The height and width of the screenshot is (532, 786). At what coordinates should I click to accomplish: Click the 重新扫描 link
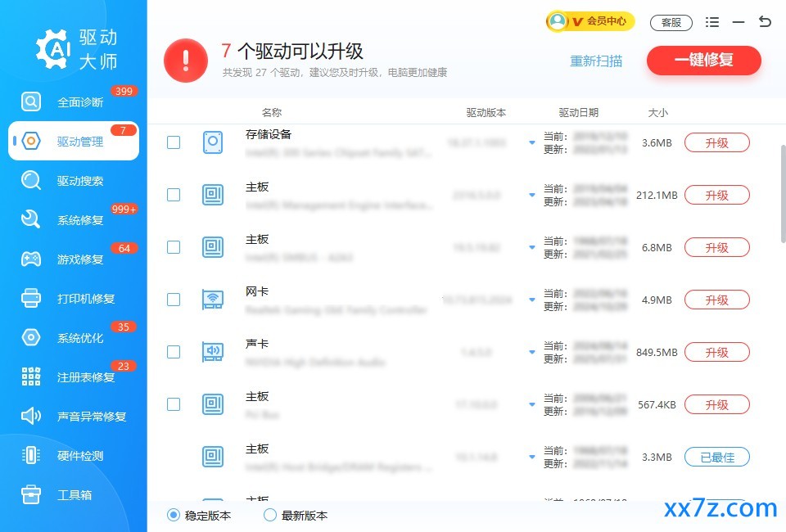[596, 61]
